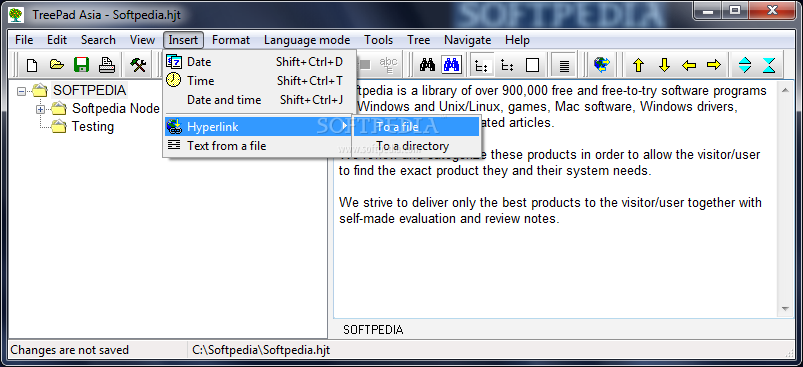Select the SOFTPEDIA tree node label
Viewport: 803px width, 367px height.
(90, 91)
